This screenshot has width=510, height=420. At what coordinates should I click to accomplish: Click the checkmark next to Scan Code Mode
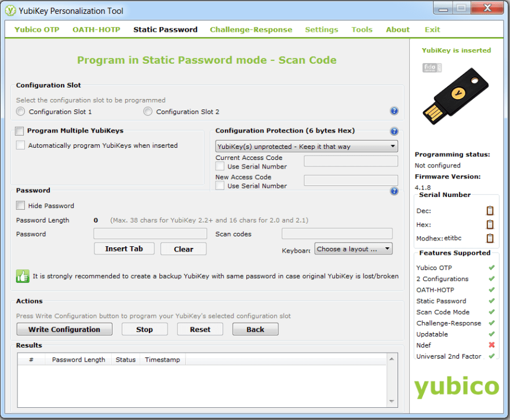(x=491, y=312)
